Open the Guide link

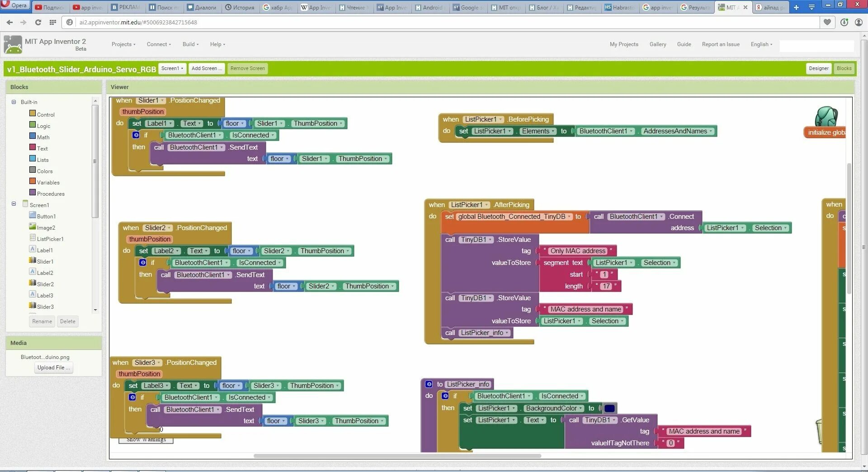tap(684, 44)
